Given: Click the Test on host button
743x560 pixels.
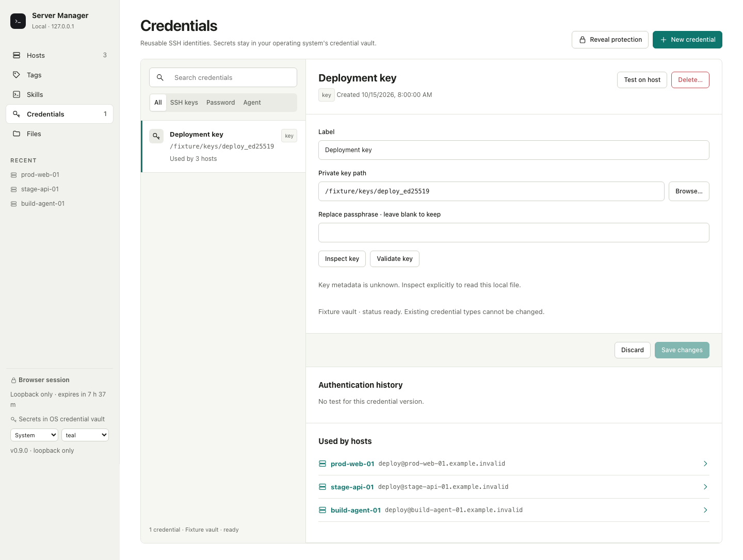Looking at the screenshot, I should [642, 80].
